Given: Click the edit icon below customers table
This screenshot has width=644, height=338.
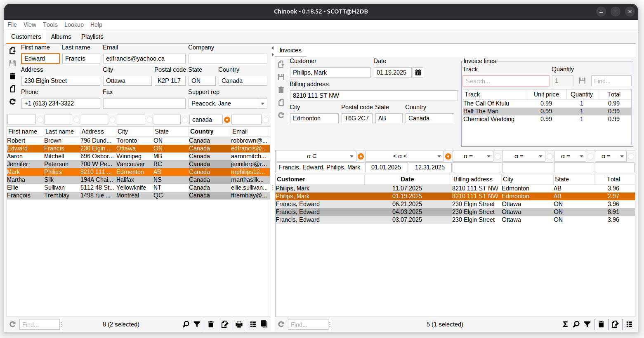Looking at the screenshot, I should [224, 324].
